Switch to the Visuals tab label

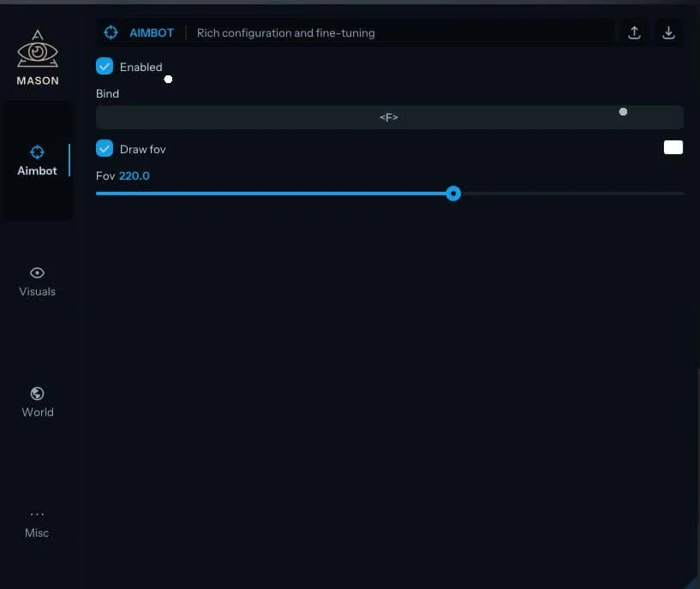click(x=37, y=292)
